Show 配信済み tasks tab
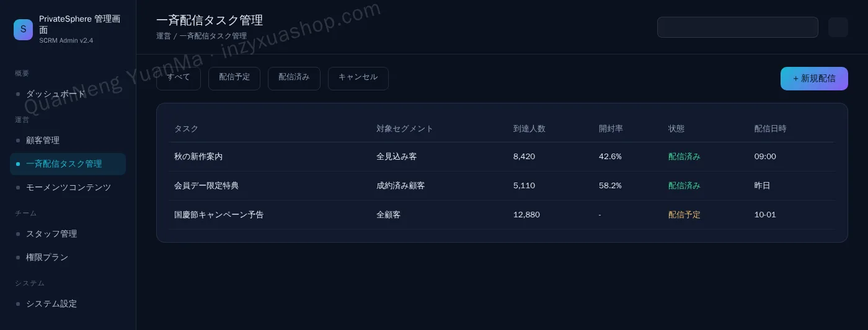 coord(294,79)
